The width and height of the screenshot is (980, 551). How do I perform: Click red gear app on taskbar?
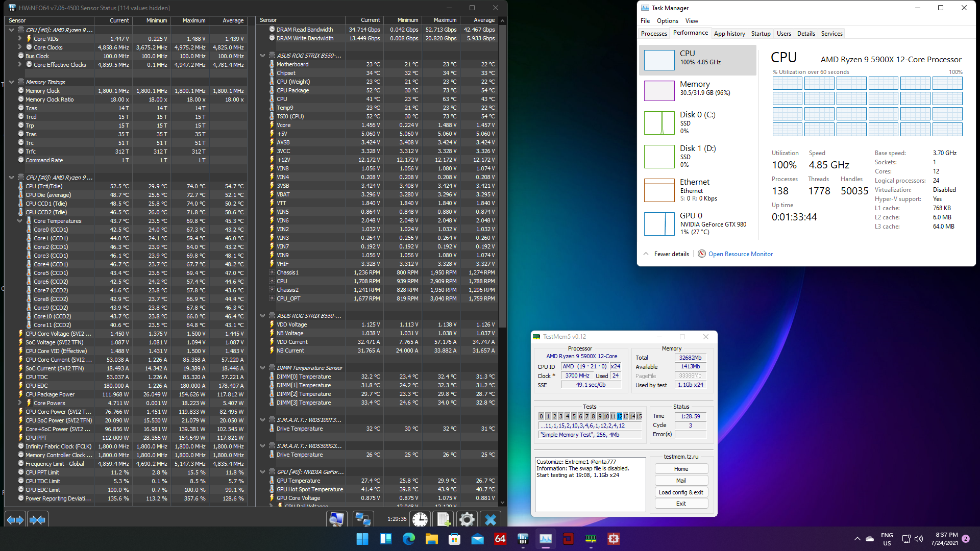[614, 539]
